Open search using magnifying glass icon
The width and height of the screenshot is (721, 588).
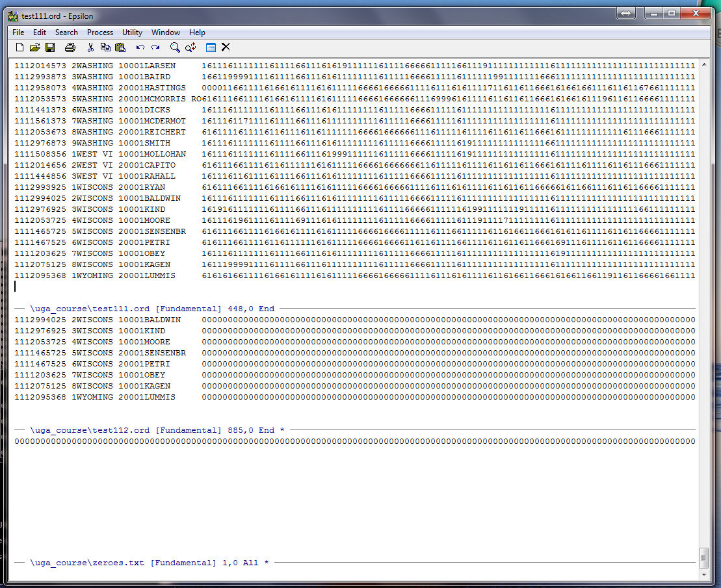pos(175,47)
